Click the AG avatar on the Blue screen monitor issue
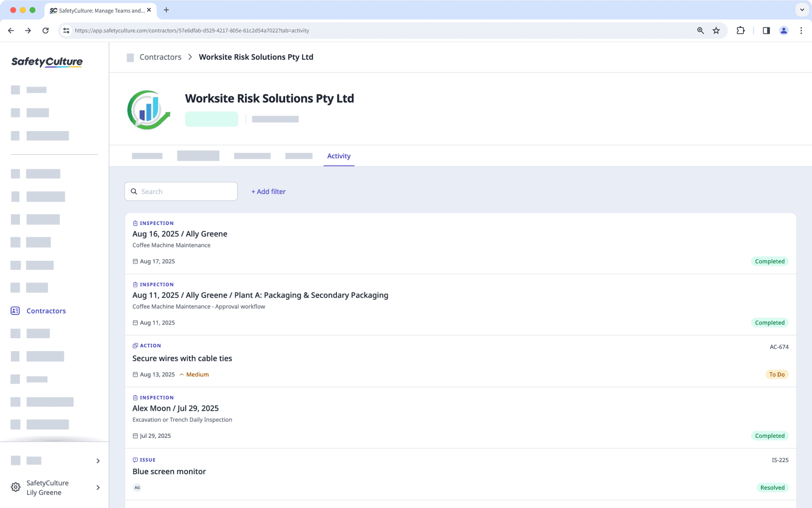The image size is (812, 508). click(x=137, y=488)
